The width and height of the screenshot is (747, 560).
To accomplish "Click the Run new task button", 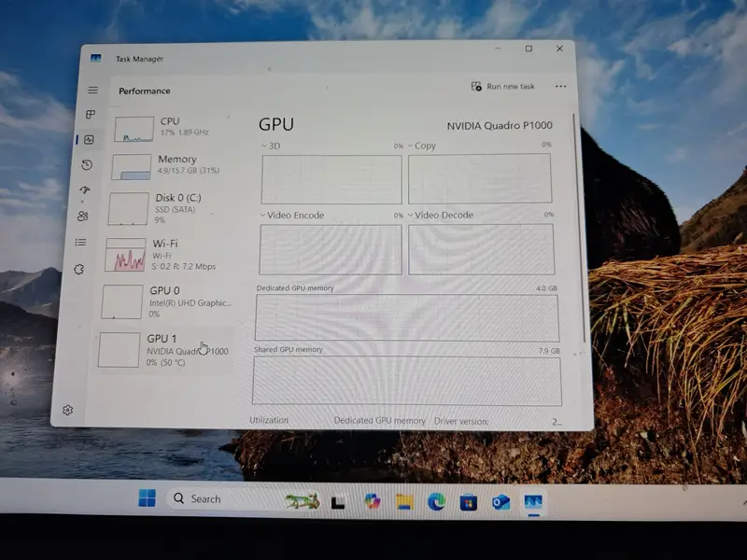I will (501, 86).
